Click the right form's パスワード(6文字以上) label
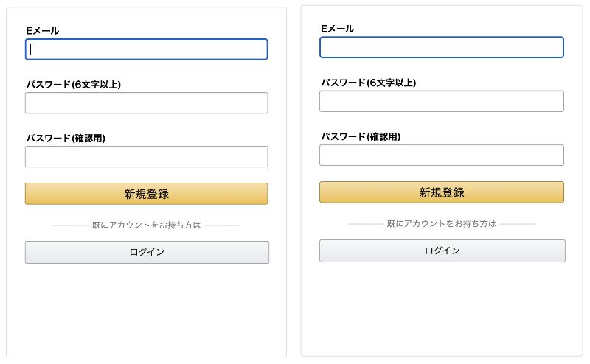Screen dimensions: 590x364 pyautogui.click(x=368, y=83)
